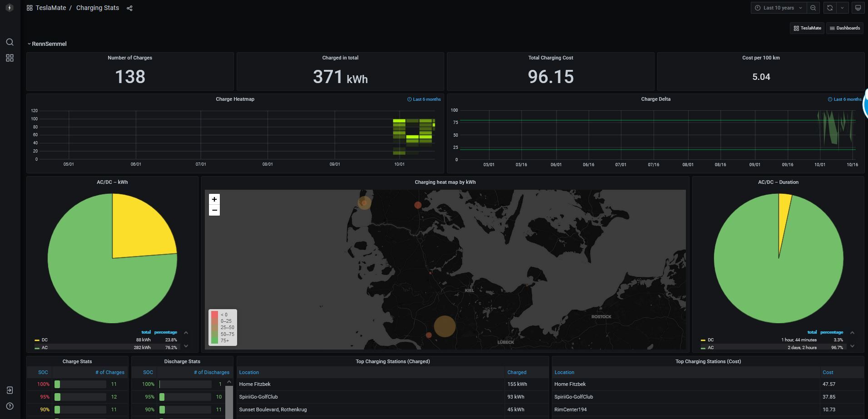The height and width of the screenshot is (419, 868).
Task: Open the dashboards grid icon in sidebar
Action: pos(10,58)
